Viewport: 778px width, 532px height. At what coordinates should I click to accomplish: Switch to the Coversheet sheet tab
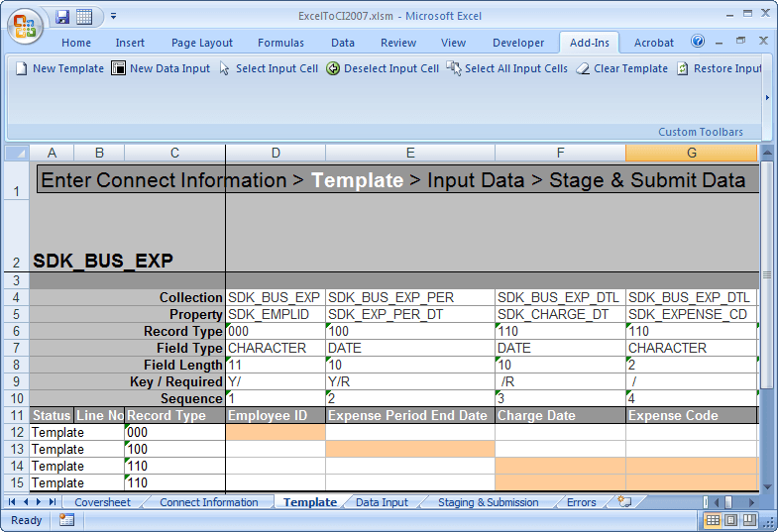coord(102,502)
